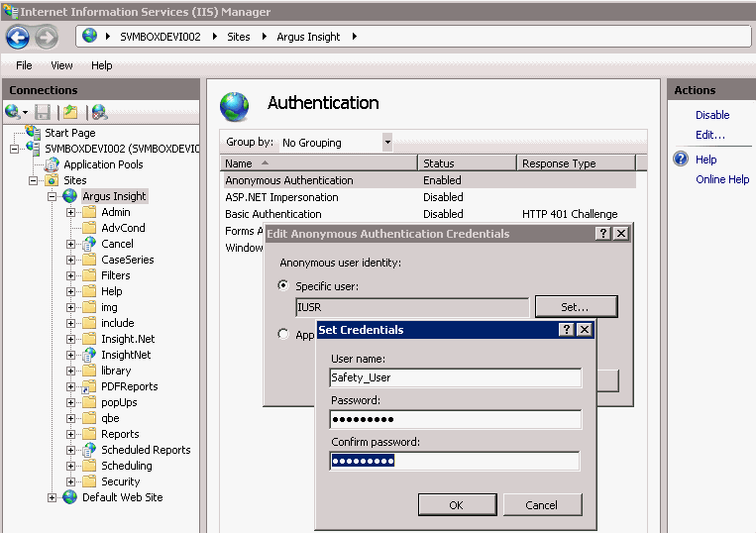Click the help button in Set Credentials titlebar
This screenshot has height=533, width=756.
pos(567,330)
